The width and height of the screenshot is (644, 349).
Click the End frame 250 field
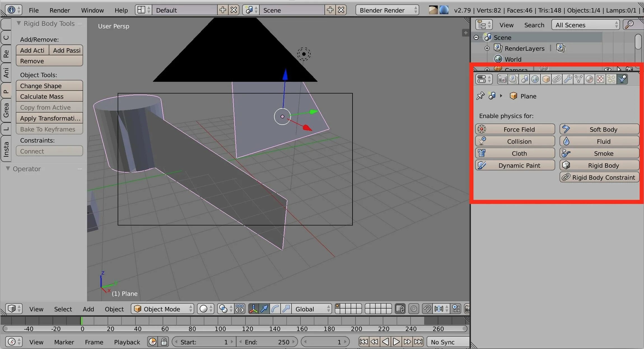point(267,342)
